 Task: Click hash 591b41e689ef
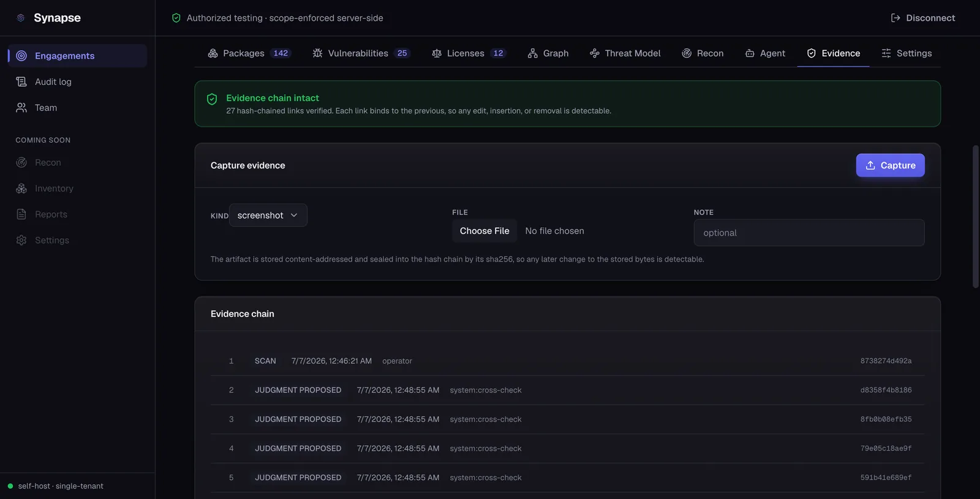click(886, 478)
